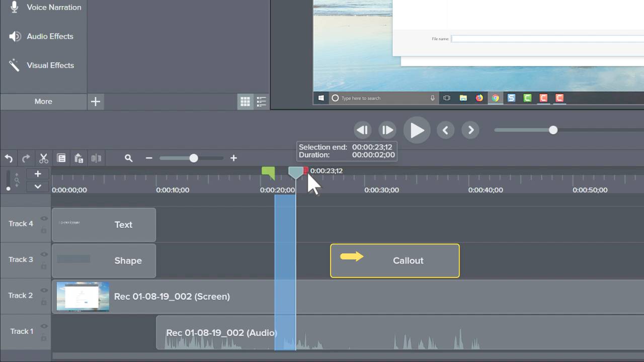
Task: Select the Callout clip on Track 3
Action: click(395, 260)
